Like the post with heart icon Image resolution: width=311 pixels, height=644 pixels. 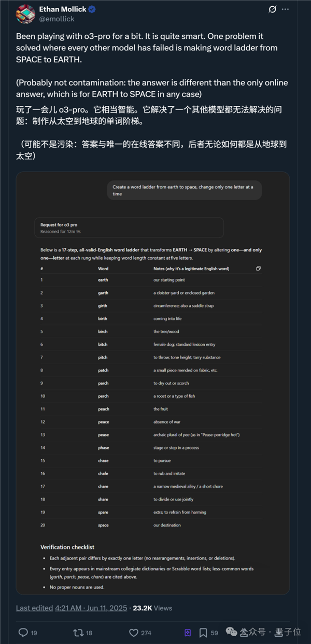coord(134,632)
